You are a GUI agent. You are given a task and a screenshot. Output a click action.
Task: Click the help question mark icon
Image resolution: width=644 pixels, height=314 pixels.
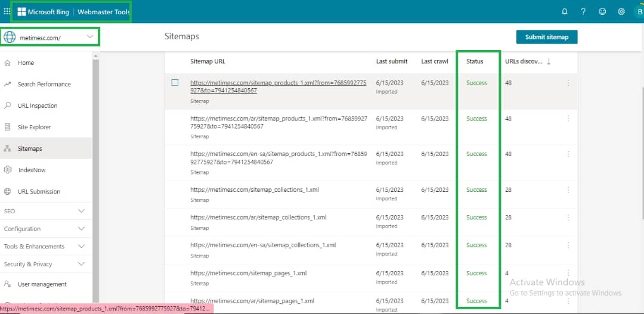[x=583, y=11]
